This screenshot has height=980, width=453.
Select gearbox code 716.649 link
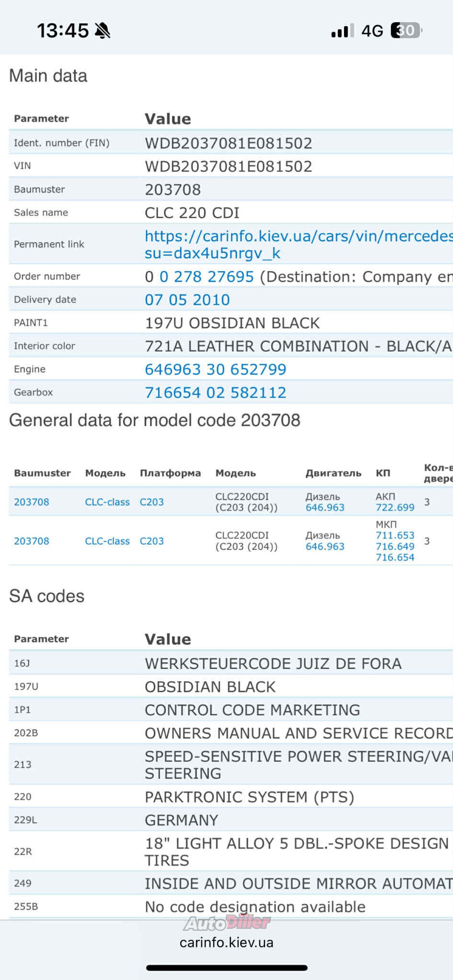[x=395, y=546]
